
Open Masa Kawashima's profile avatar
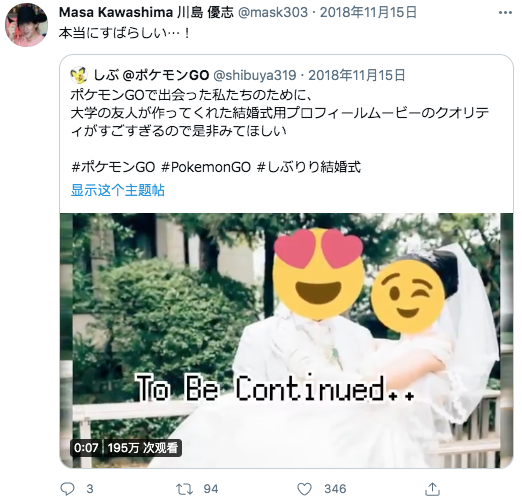click(26, 25)
